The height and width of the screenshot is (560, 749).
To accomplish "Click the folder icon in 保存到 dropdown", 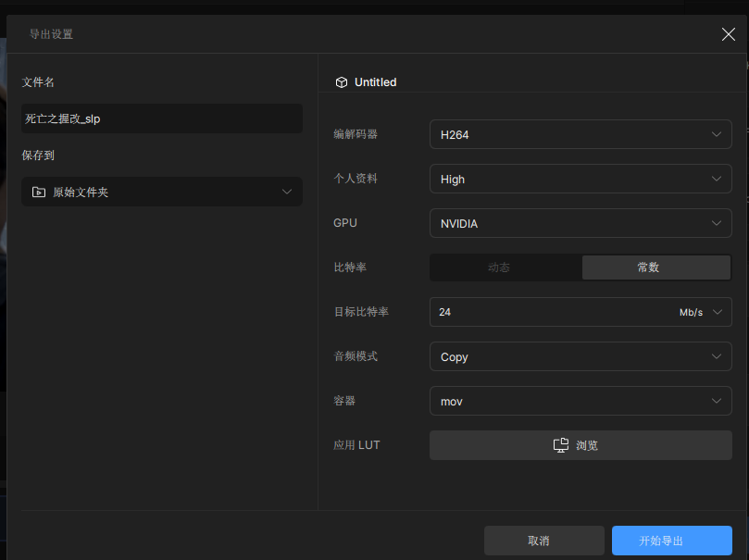I will (x=39, y=192).
